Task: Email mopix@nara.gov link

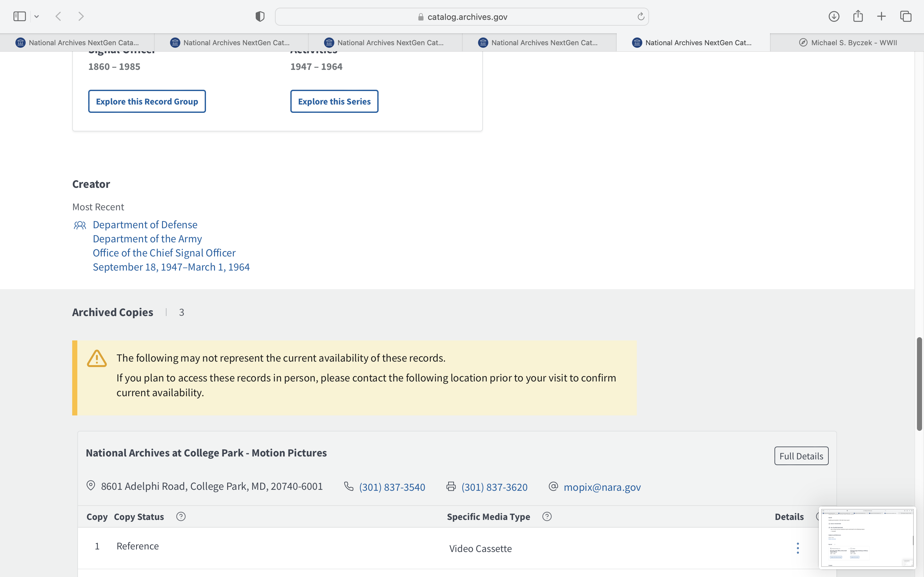Action: 602,487
